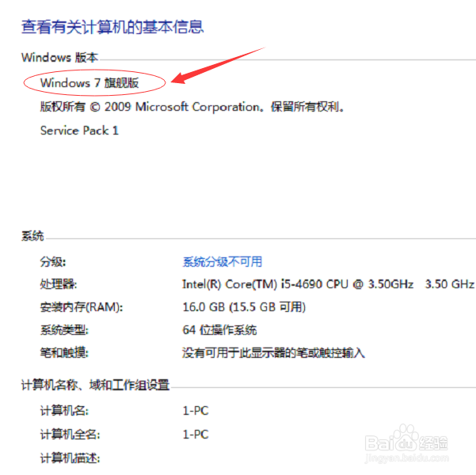Screen dimensions: 476x475
Task: Click the 系统 section header
Action: (32, 236)
